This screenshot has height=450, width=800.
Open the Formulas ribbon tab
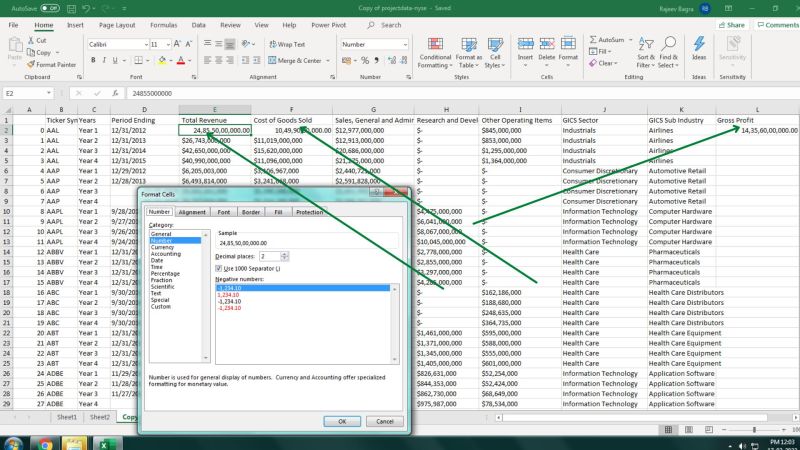tap(164, 25)
